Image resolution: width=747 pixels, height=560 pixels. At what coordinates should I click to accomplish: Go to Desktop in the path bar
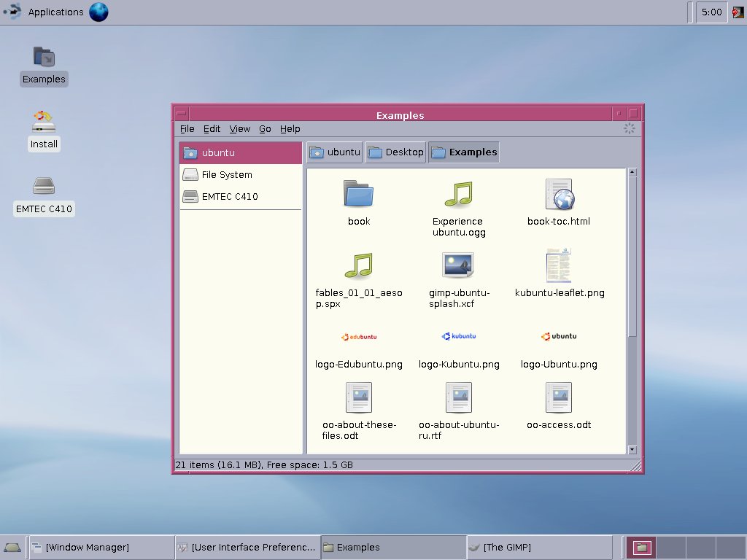point(395,152)
